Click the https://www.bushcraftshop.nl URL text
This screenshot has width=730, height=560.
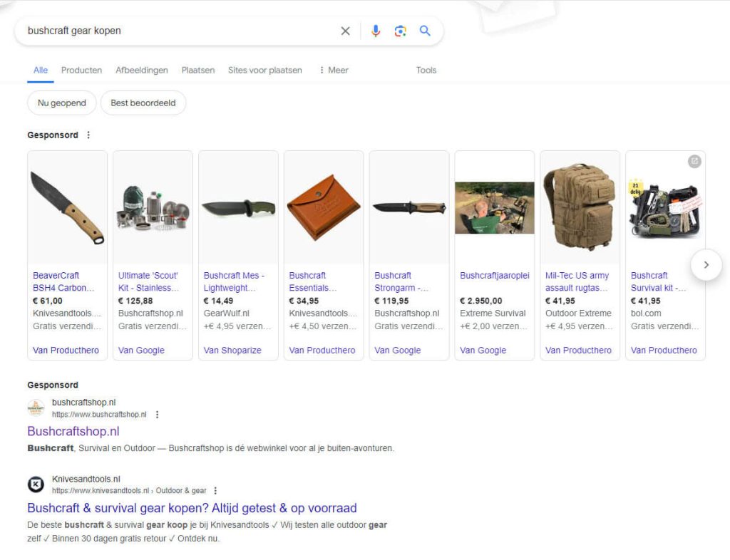tap(99, 415)
